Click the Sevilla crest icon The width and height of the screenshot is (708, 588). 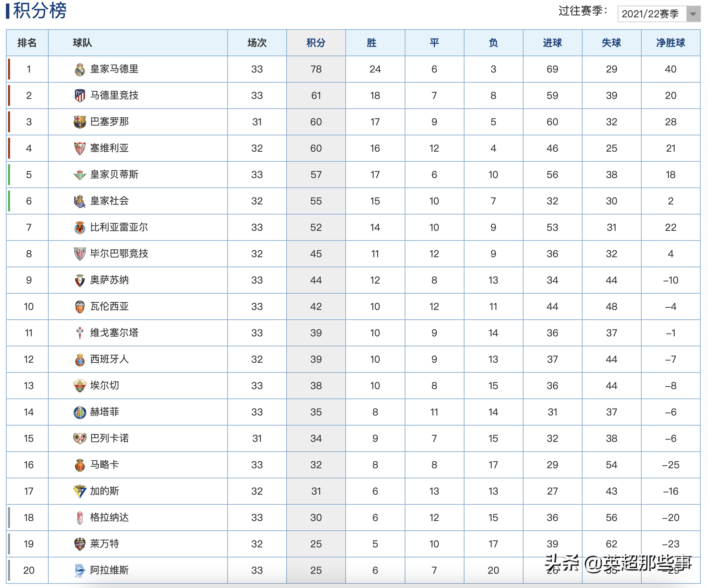tap(80, 149)
